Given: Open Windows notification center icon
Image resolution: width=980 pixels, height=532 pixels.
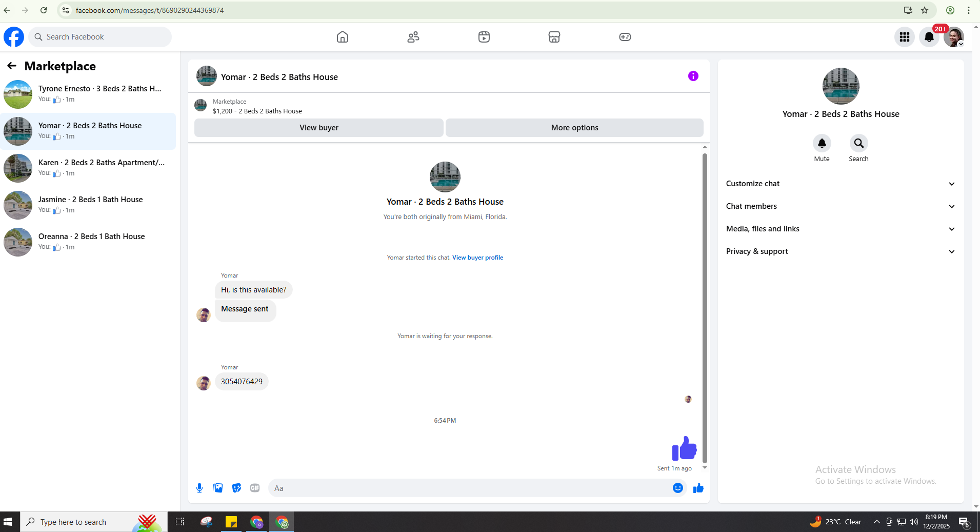Looking at the screenshot, I should 964,522.
